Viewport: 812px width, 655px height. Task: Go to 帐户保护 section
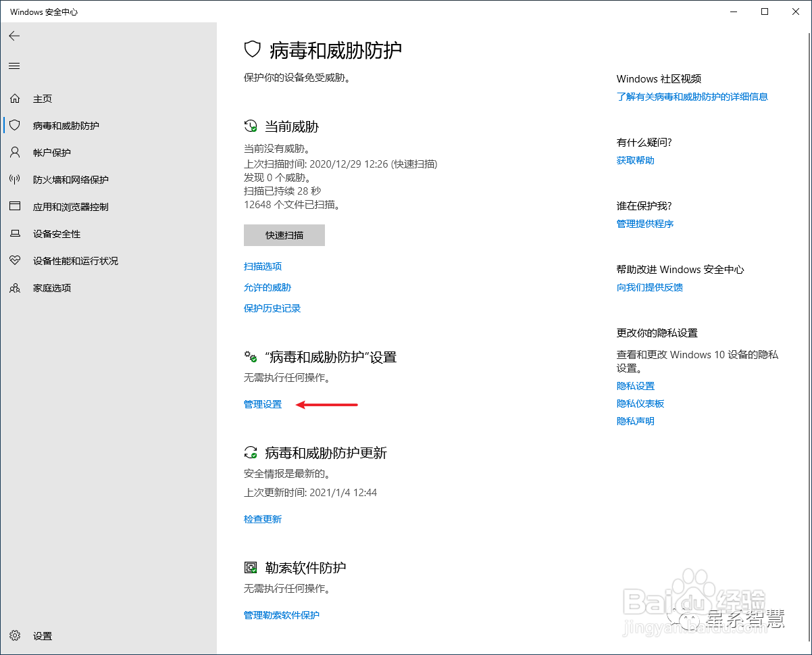coord(52,153)
